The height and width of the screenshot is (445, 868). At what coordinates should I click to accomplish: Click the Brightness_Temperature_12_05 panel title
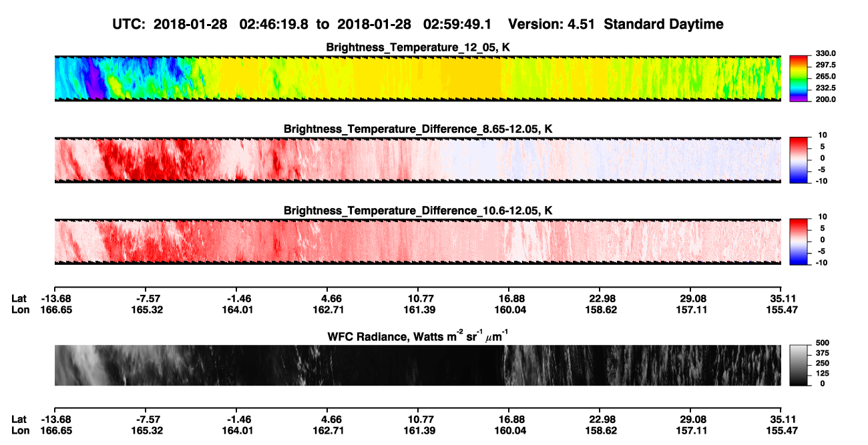tap(418, 48)
